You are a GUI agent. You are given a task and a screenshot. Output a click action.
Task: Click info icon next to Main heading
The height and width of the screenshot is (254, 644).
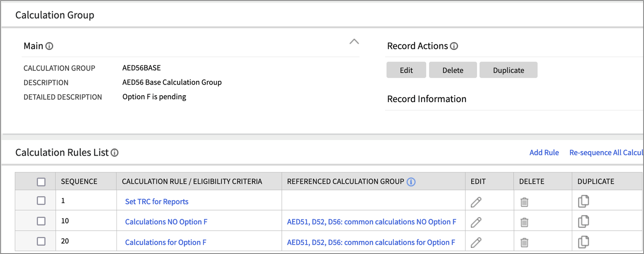point(49,46)
